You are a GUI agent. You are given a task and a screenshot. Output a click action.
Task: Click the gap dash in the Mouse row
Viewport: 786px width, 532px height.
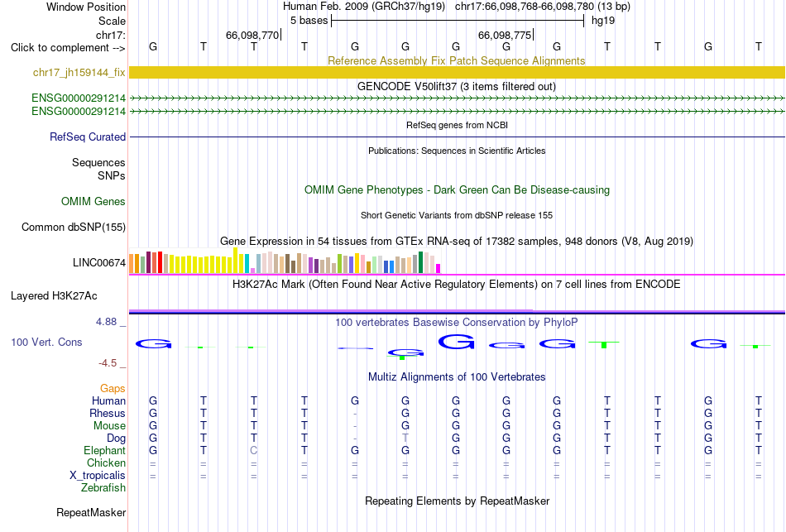coord(355,426)
